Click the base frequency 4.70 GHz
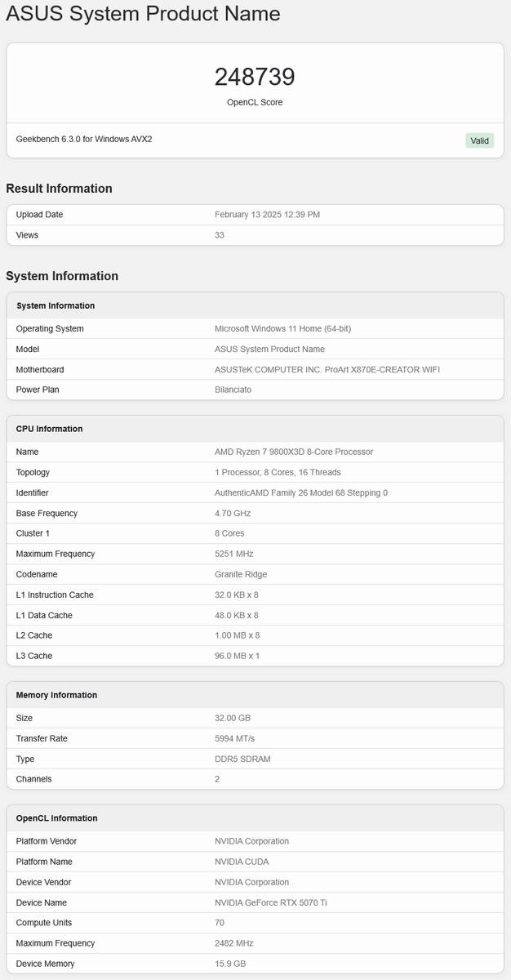This screenshot has width=511, height=980. pyautogui.click(x=233, y=513)
